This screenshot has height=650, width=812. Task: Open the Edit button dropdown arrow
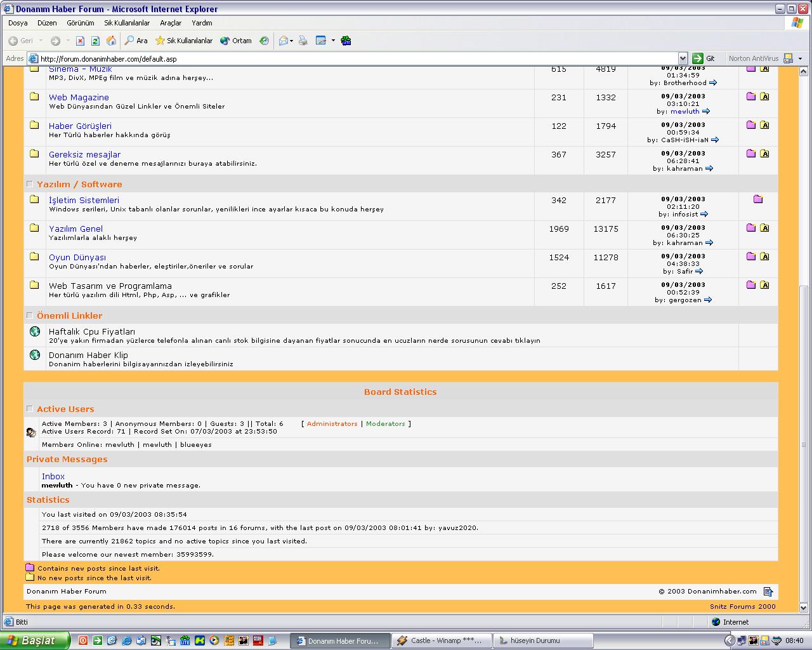click(x=333, y=41)
